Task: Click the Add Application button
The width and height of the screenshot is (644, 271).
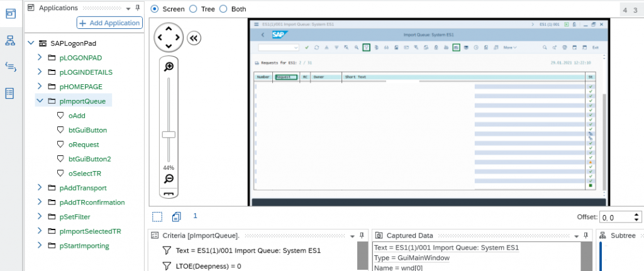Action: [x=109, y=23]
